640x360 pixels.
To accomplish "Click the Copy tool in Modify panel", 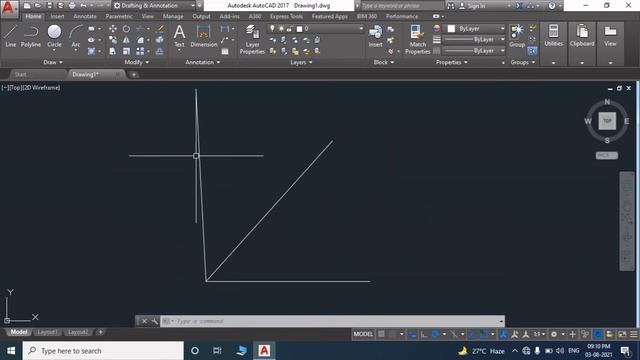I will coord(113,40).
